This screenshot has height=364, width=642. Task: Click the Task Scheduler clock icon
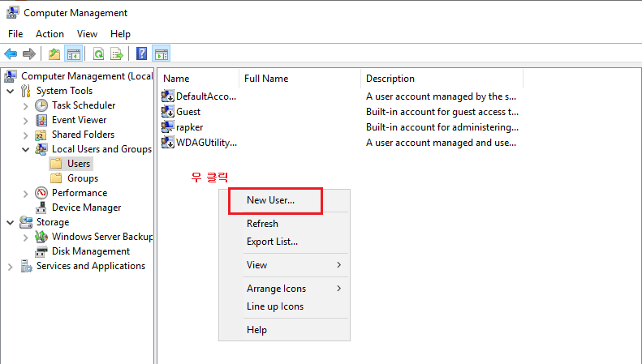click(41, 105)
